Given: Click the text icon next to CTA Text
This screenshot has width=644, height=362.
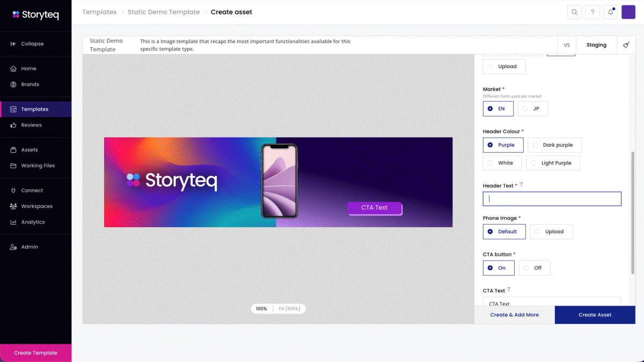Looking at the screenshot, I should (509, 290).
